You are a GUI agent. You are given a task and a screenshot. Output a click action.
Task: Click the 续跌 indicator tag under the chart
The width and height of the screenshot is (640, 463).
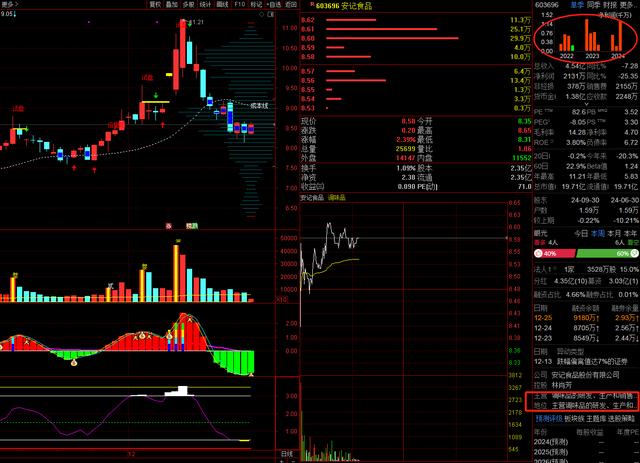tap(192, 226)
